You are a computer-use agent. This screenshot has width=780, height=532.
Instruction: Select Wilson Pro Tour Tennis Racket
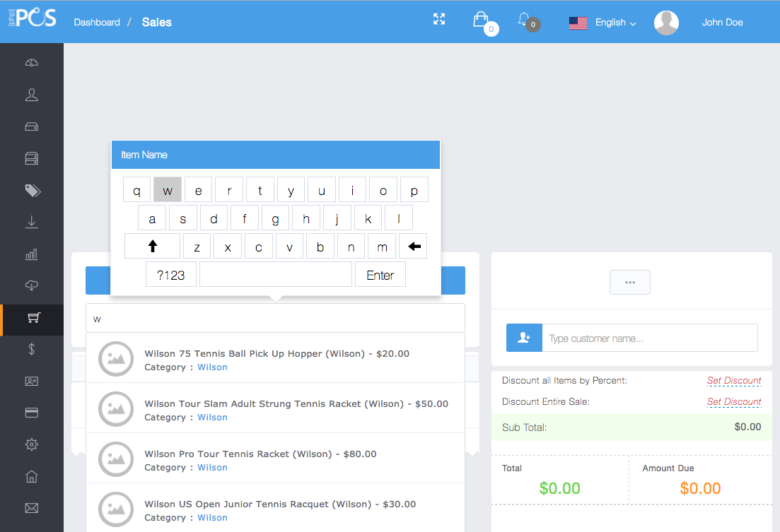[275, 459]
